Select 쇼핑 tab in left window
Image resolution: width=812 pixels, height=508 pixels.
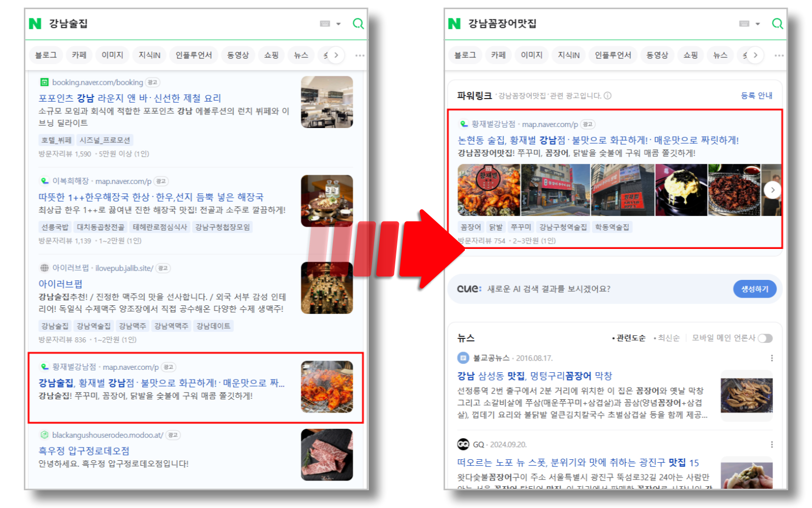click(x=272, y=55)
